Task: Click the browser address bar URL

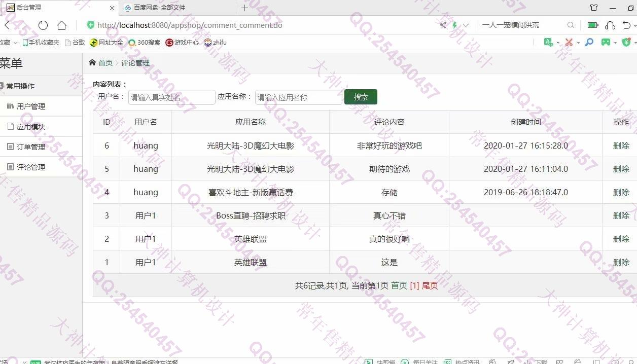Action: [x=190, y=25]
